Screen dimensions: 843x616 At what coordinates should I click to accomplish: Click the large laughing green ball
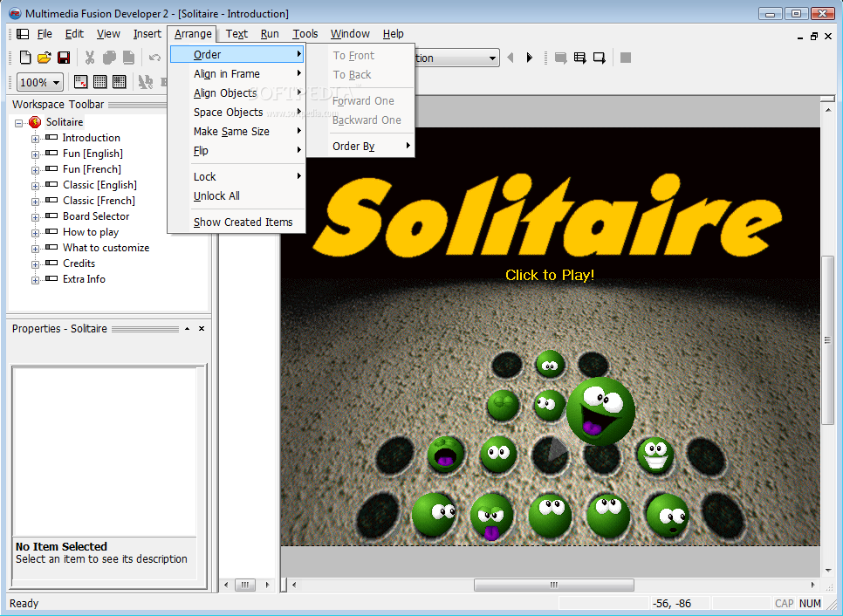600,411
